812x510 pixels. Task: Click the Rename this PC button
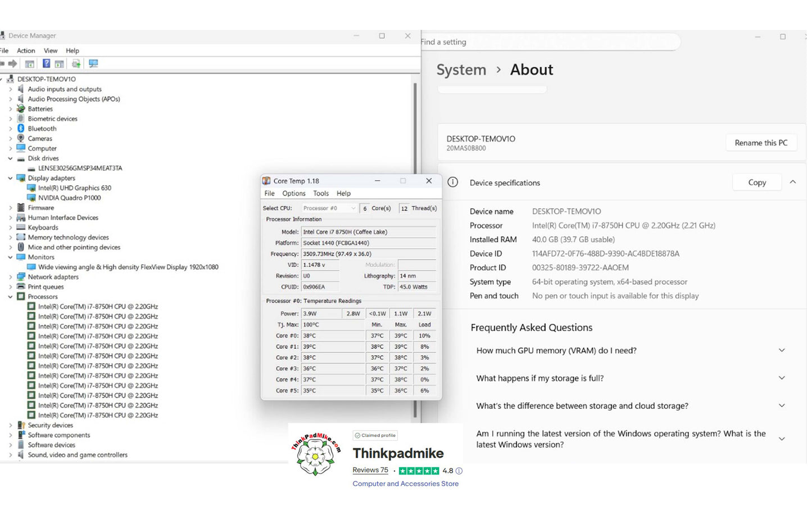coord(761,143)
